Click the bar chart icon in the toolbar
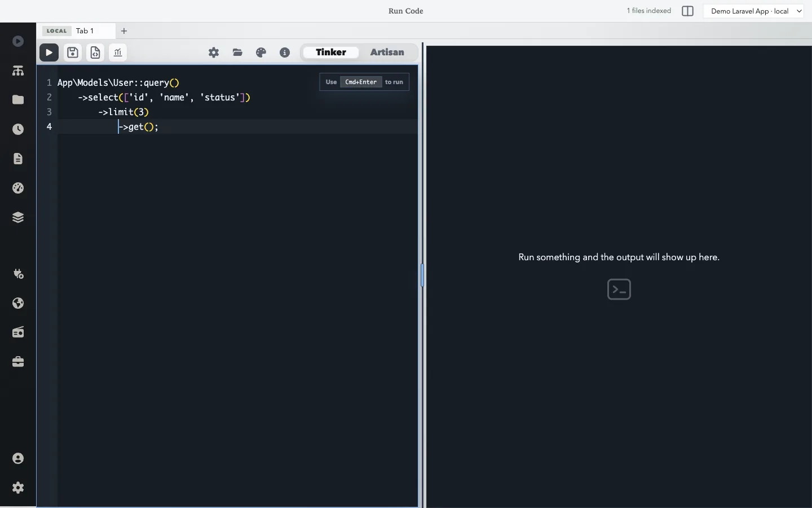Viewport: 812px width, 508px height. [x=118, y=52]
